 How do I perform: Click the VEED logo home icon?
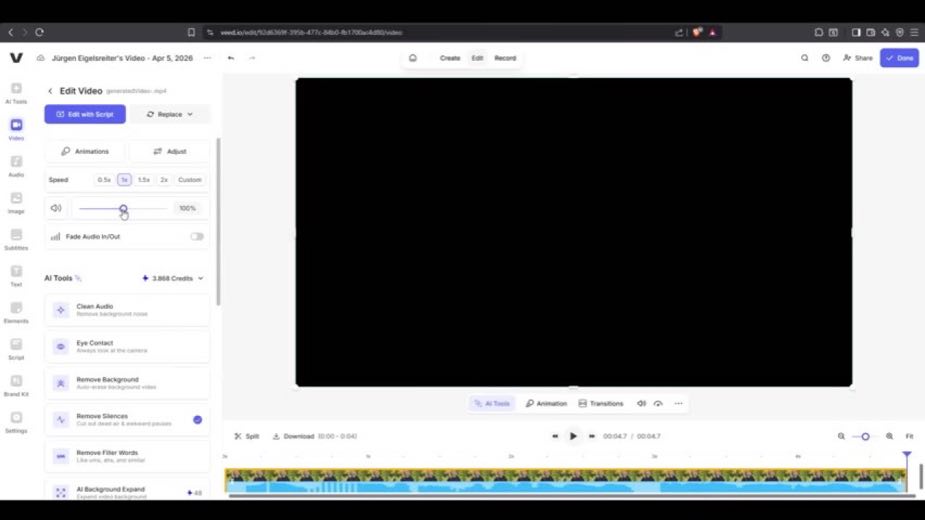click(16, 57)
